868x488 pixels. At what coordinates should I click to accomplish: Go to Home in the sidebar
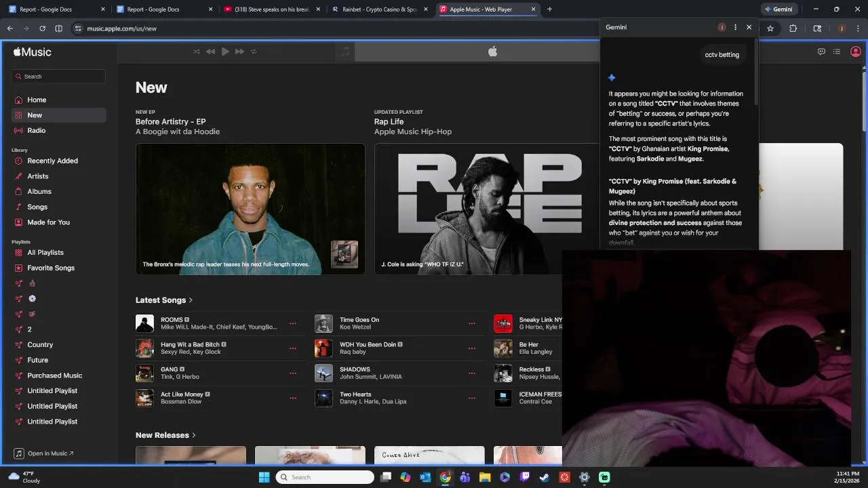(x=58, y=100)
